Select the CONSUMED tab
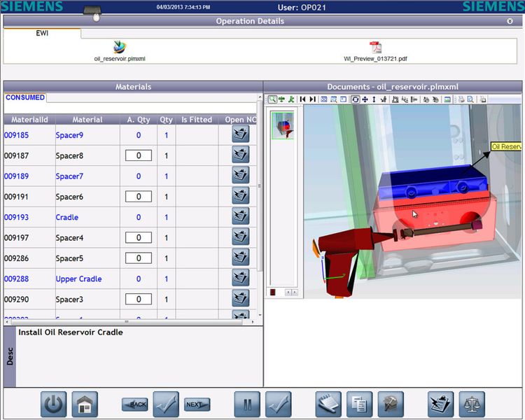This screenshot has height=420, width=525. pyautogui.click(x=25, y=97)
